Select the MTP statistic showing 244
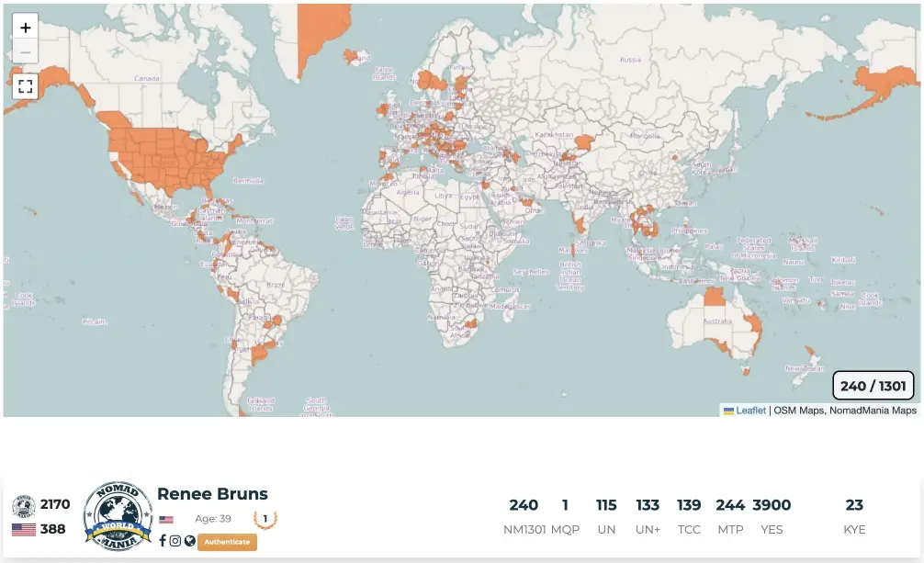This screenshot has width=924, height=563. pyautogui.click(x=730, y=516)
